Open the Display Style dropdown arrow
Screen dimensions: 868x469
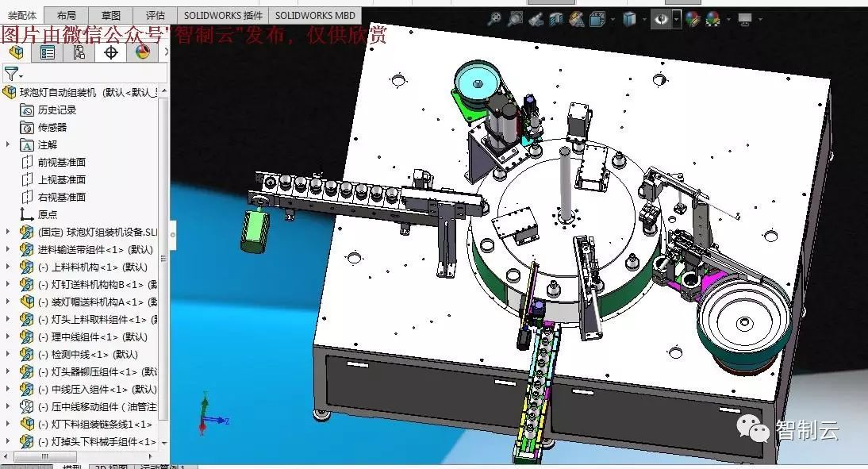pyautogui.click(x=644, y=19)
